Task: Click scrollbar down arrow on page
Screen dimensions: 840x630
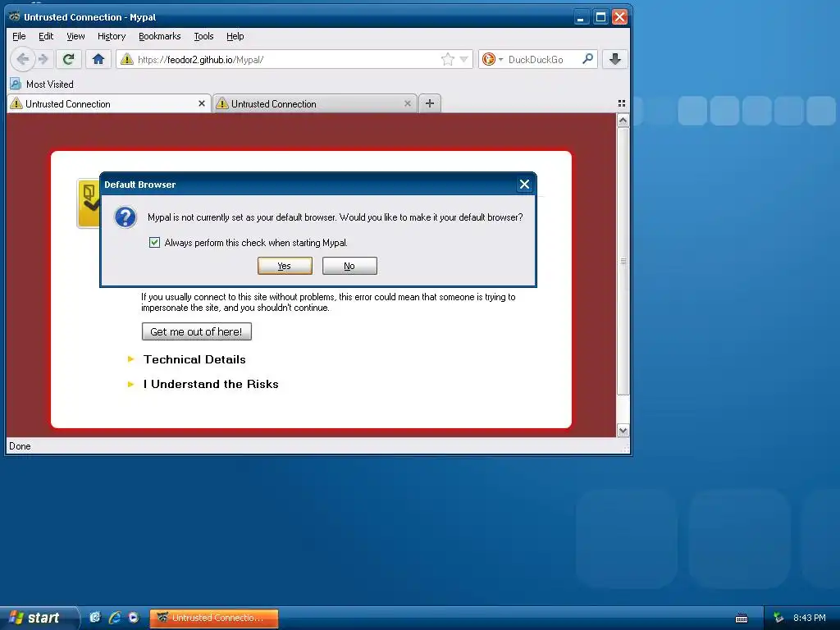Action: (x=623, y=430)
